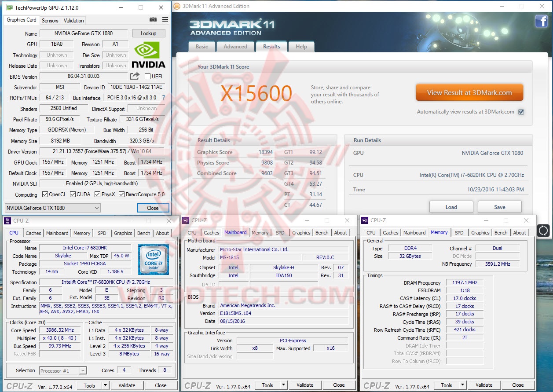Toggle the OpenCL checkbox
553x392 pixels.
point(45,194)
